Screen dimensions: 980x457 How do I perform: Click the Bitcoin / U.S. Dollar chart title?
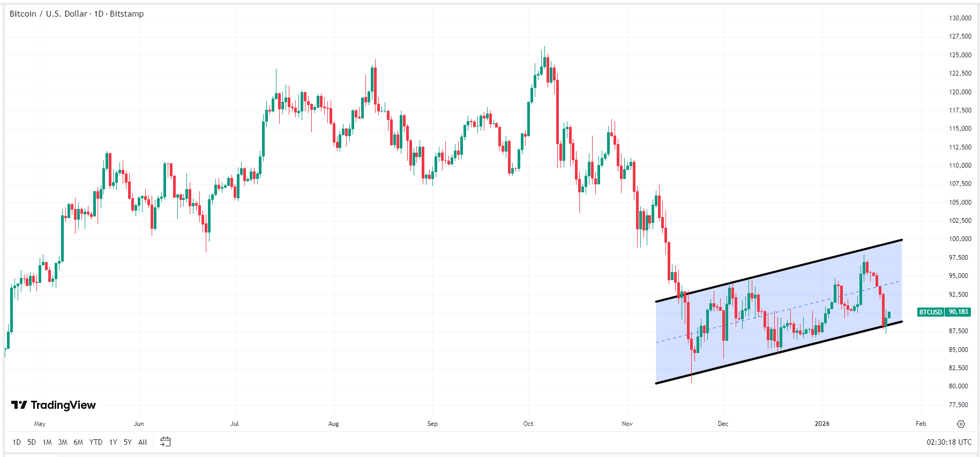tap(77, 14)
